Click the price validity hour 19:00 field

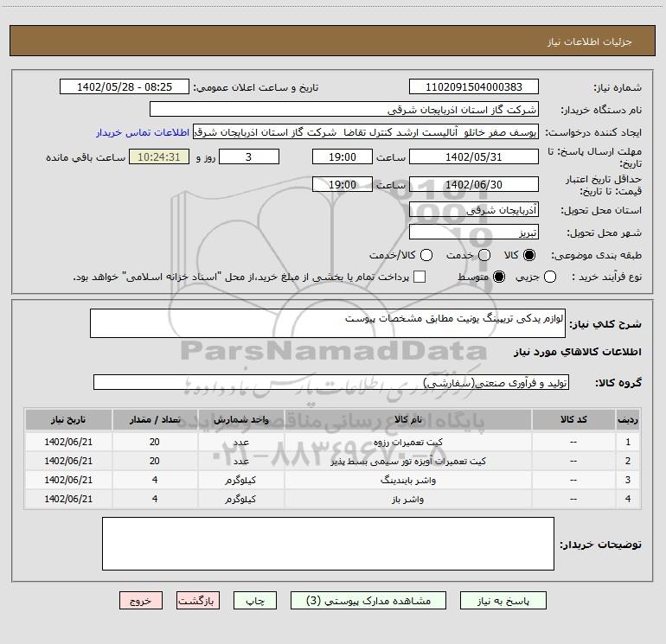point(343,185)
